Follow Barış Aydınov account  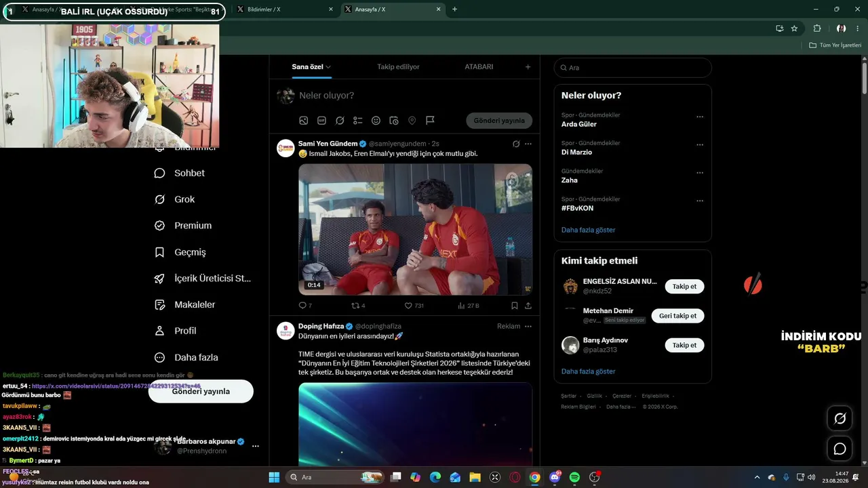point(684,345)
